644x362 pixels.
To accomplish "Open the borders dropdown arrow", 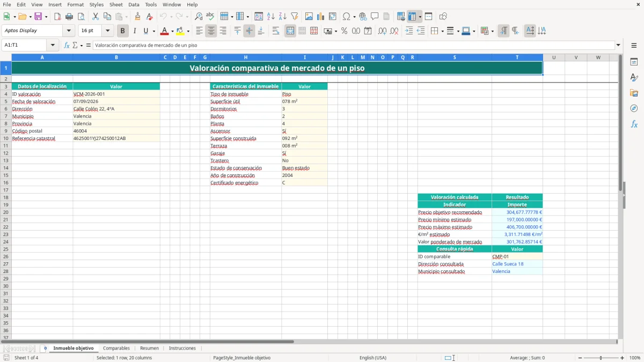I will coord(442,31).
